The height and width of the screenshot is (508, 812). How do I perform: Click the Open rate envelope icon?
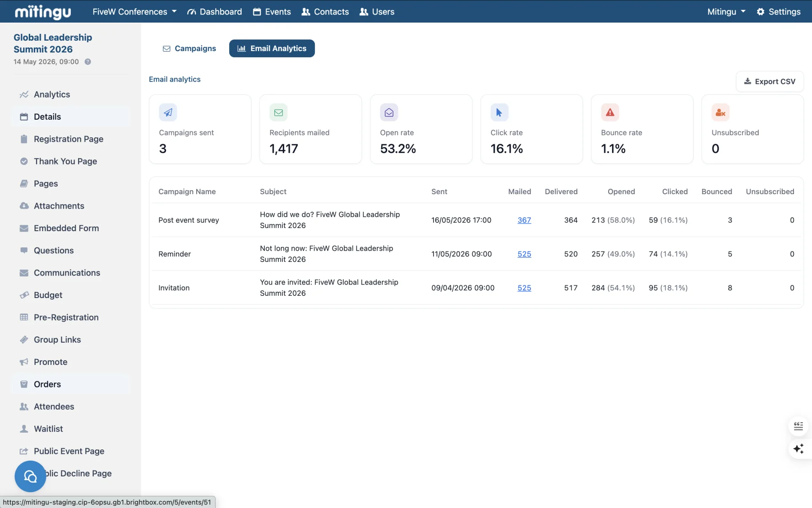click(x=389, y=112)
